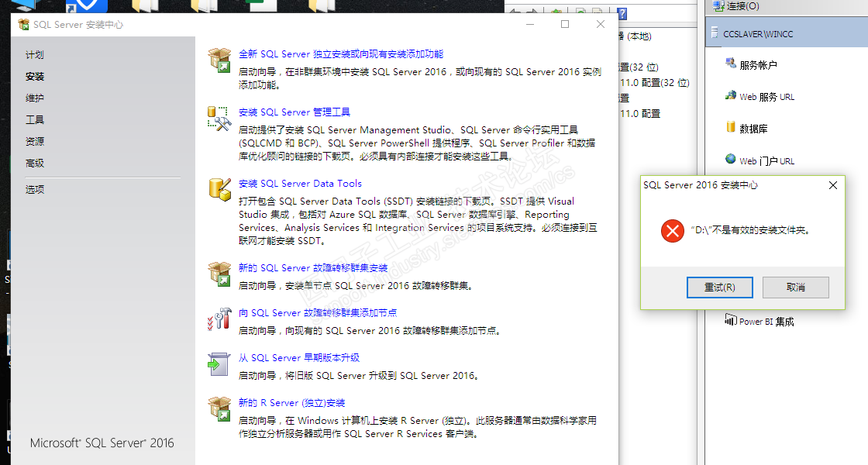This screenshot has width=868, height=465.
Task: Open 全新 SQL Server 独立安装 link
Action: (341, 53)
